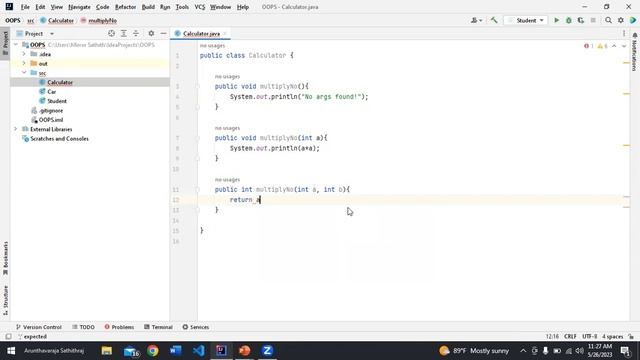This screenshot has height=360, width=640.
Task: Hide the Project tool window
Action: [163, 33]
